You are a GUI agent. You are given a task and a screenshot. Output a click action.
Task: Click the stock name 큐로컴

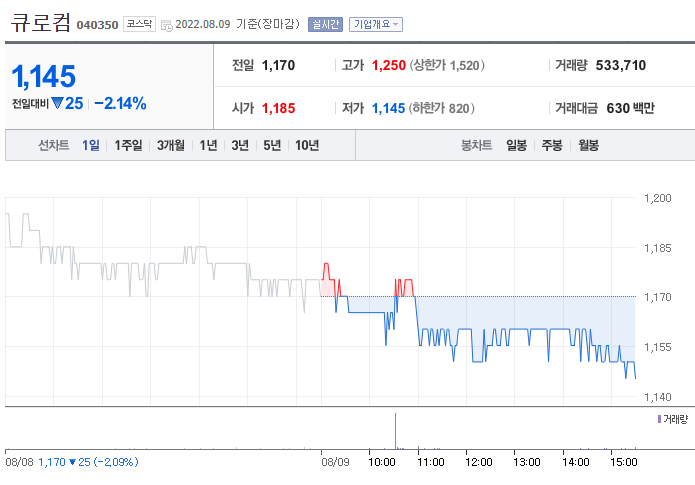(x=40, y=23)
